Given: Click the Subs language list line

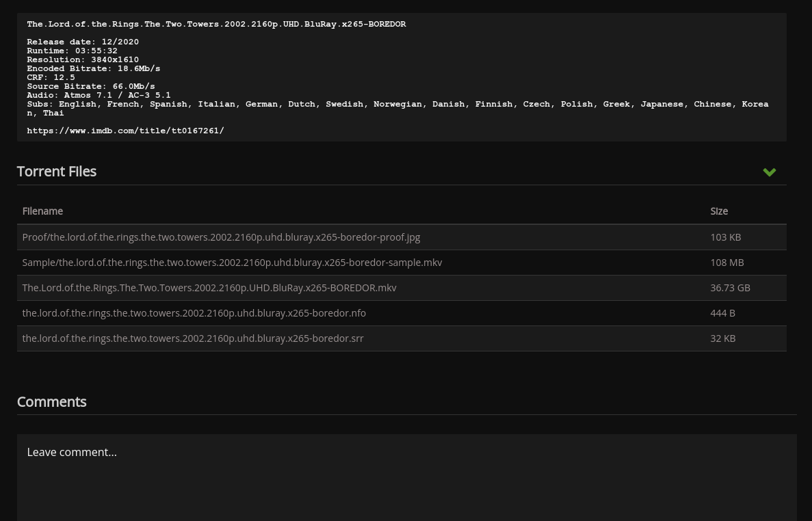Looking at the screenshot, I should (x=397, y=109).
